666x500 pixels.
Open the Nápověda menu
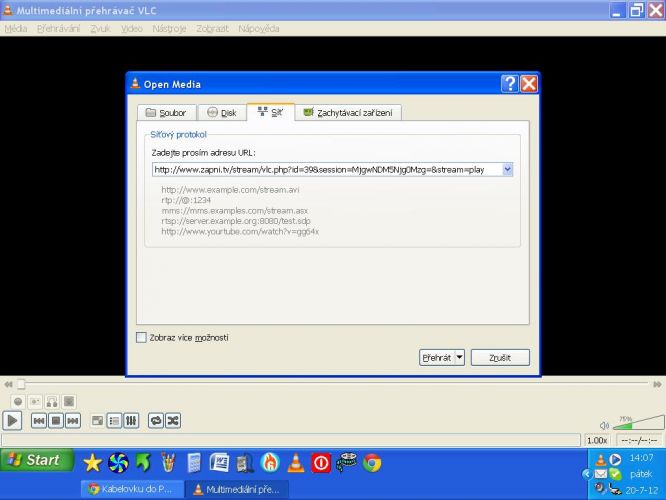pos(259,28)
